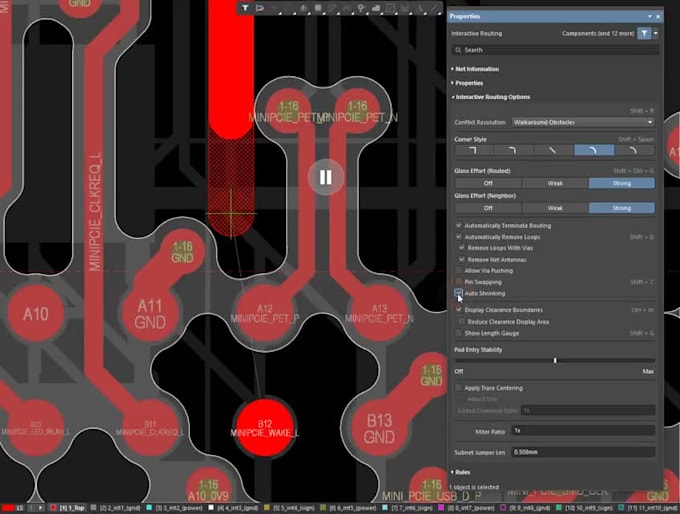Image resolution: width=680 pixels, height=514 pixels.
Task: Select the Interactive Route tool in Active Bar
Action: (x=332, y=8)
